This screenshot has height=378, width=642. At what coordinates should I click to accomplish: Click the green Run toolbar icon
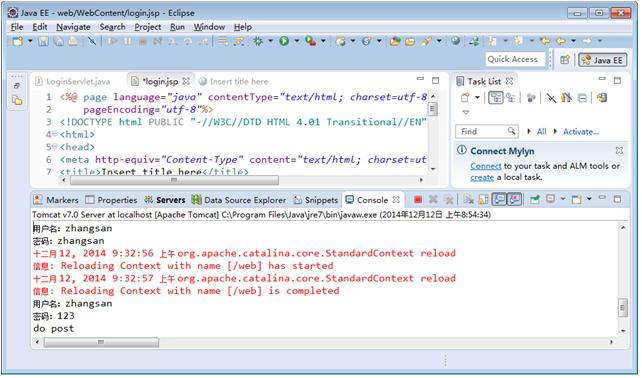[x=284, y=41]
